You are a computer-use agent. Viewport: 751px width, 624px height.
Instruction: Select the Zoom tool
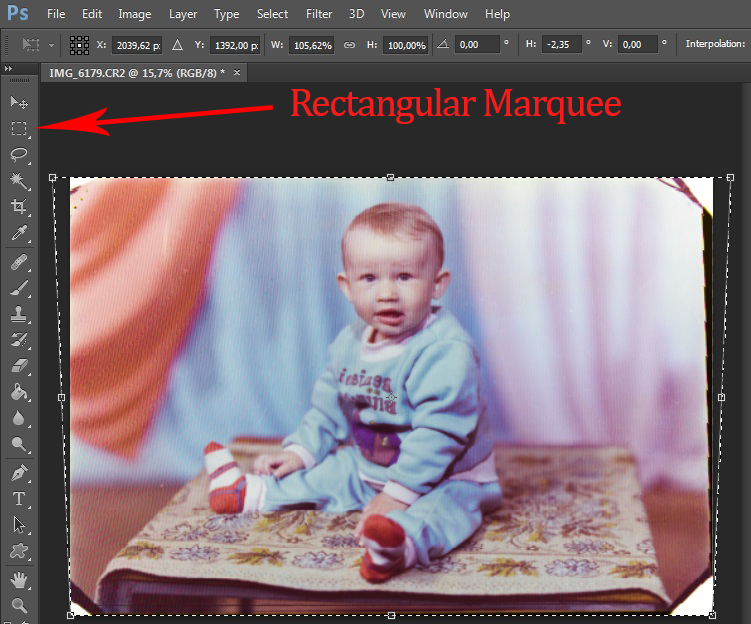19,606
